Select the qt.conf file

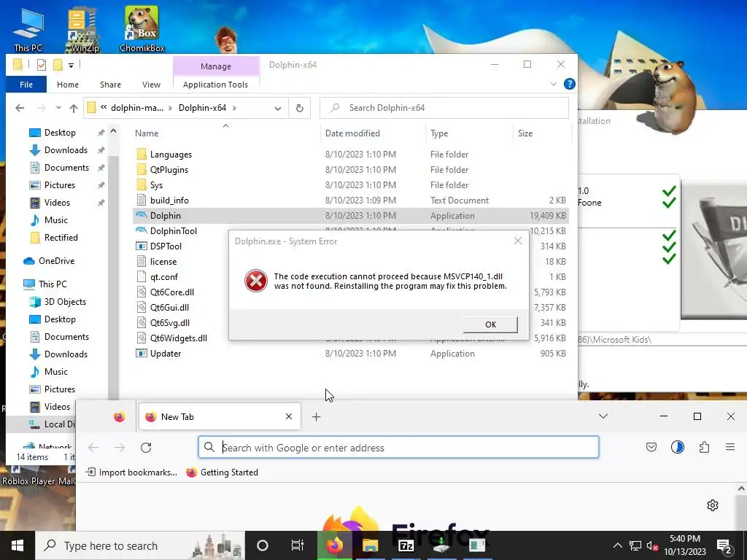tap(164, 276)
